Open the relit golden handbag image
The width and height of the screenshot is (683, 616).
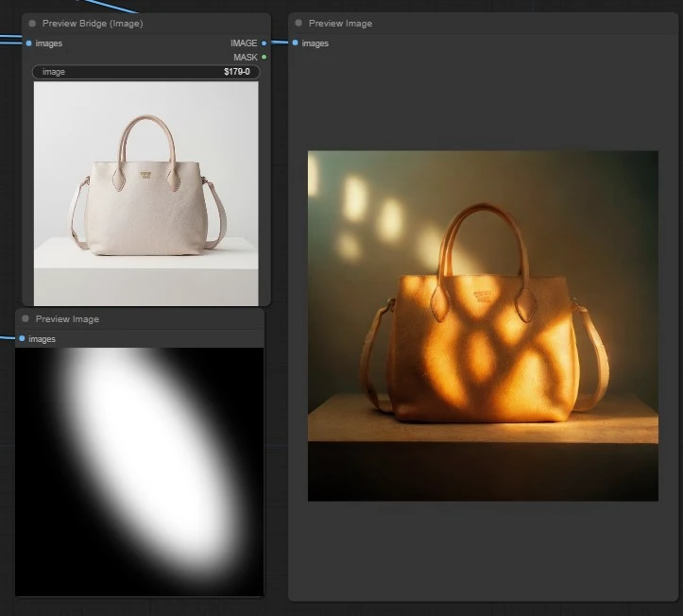point(483,326)
